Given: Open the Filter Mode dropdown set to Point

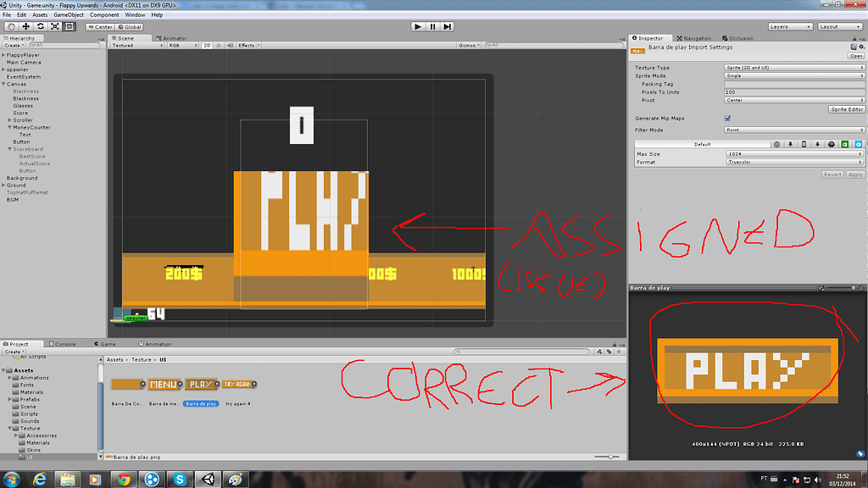Looking at the screenshot, I should click(793, 130).
